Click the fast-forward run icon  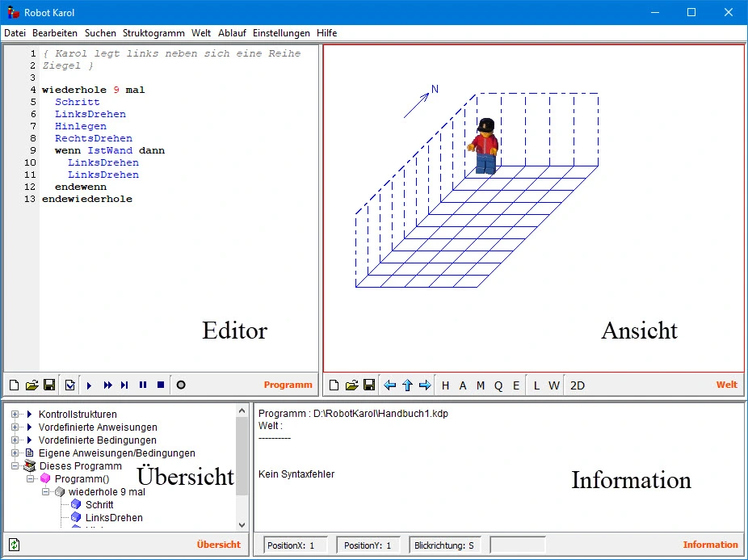(x=107, y=385)
